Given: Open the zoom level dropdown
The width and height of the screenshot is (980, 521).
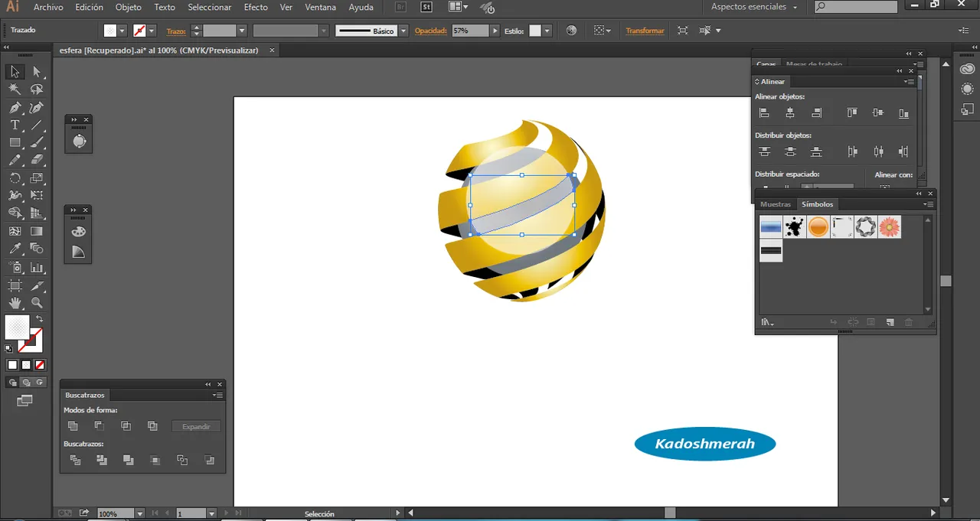Looking at the screenshot, I should coord(139,513).
